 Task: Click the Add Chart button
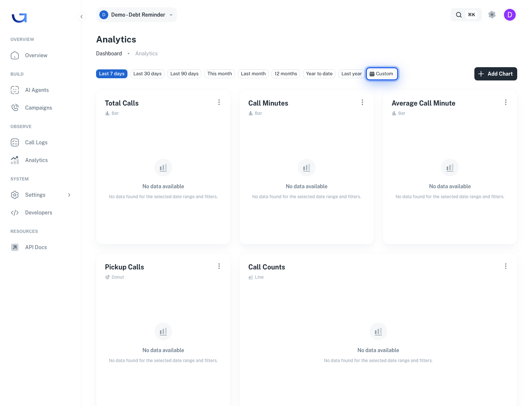(496, 74)
